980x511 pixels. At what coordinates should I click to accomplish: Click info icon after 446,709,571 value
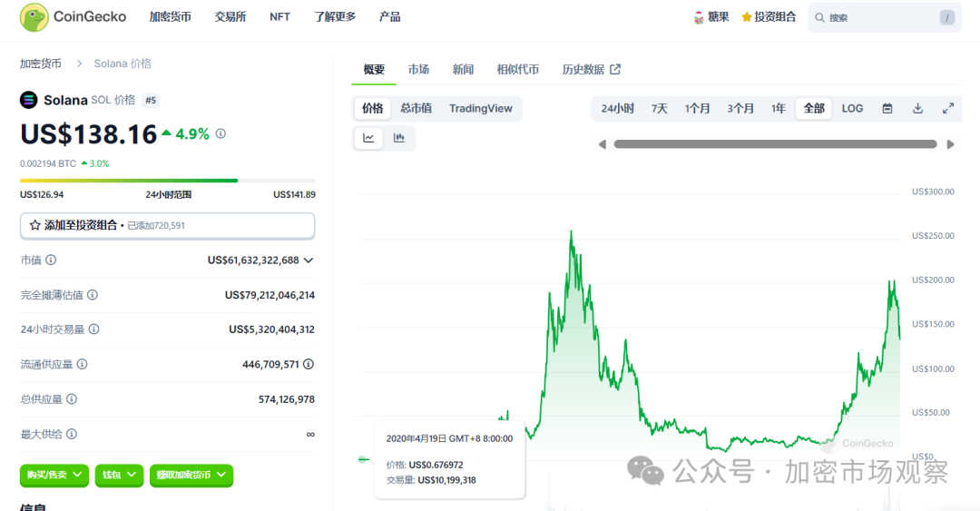[309, 364]
